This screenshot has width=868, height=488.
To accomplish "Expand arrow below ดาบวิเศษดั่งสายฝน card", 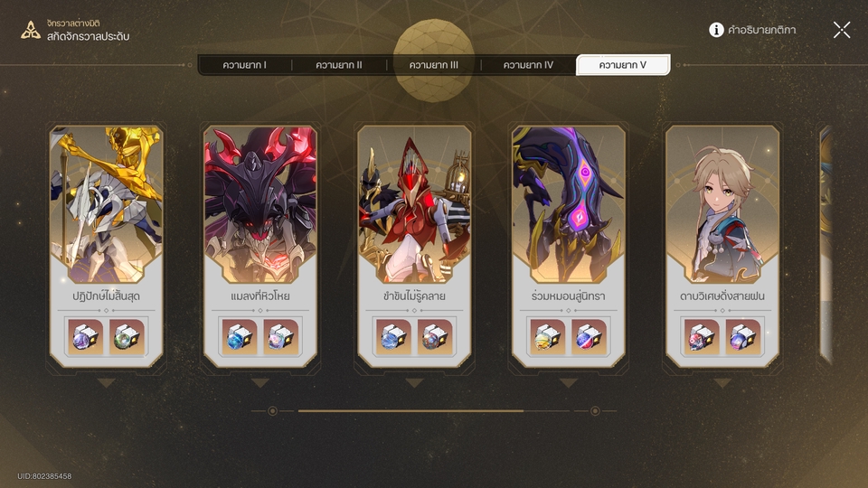I will coord(722,382).
